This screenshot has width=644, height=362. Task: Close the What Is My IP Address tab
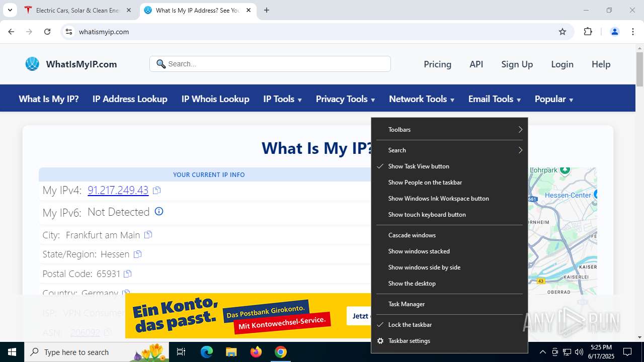point(249,10)
